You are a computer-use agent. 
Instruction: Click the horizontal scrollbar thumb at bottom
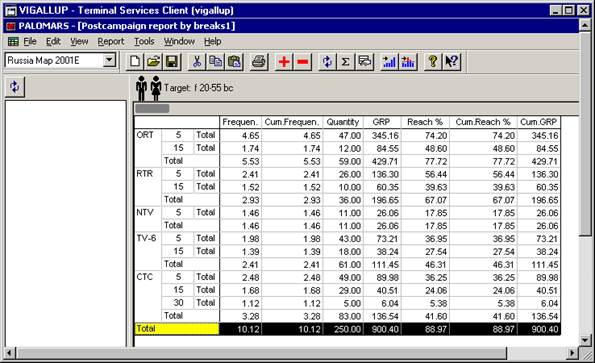tap(262, 354)
